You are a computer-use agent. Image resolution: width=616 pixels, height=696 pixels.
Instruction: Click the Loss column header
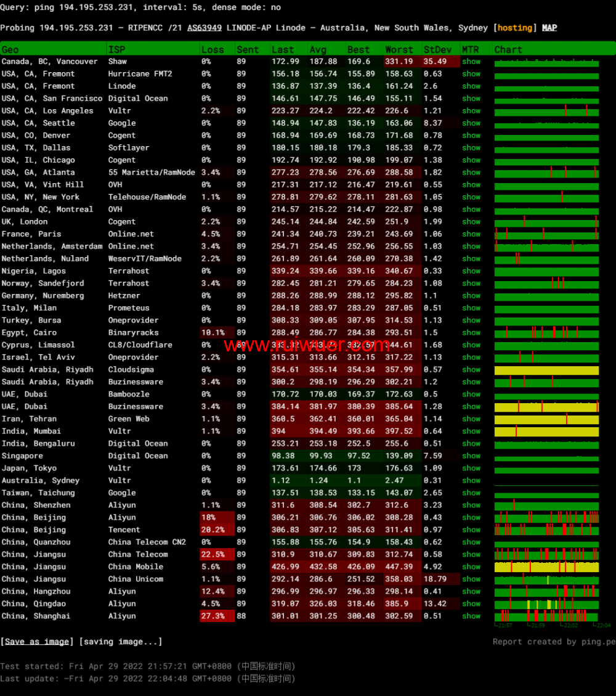tap(213, 50)
